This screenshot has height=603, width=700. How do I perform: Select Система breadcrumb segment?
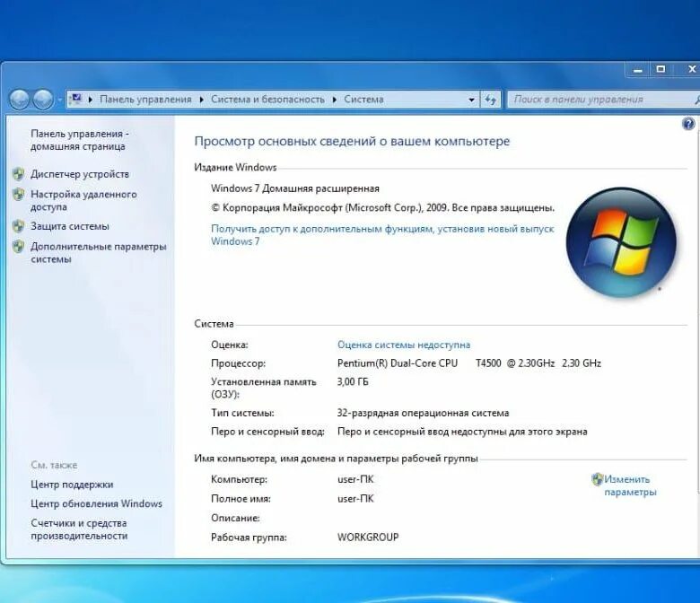point(363,99)
